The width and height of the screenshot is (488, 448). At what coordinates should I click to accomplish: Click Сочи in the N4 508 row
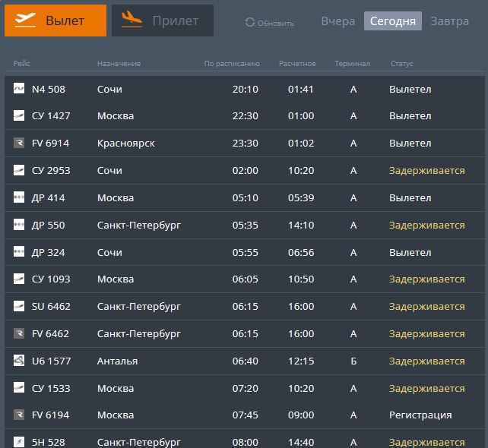pyautogui.click(x=109, y=90)
